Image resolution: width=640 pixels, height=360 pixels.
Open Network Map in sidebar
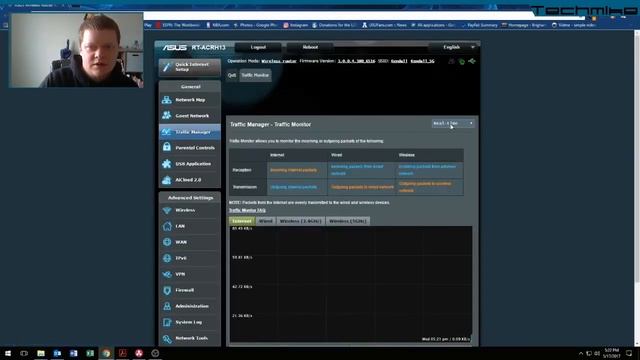pos(190,100)
